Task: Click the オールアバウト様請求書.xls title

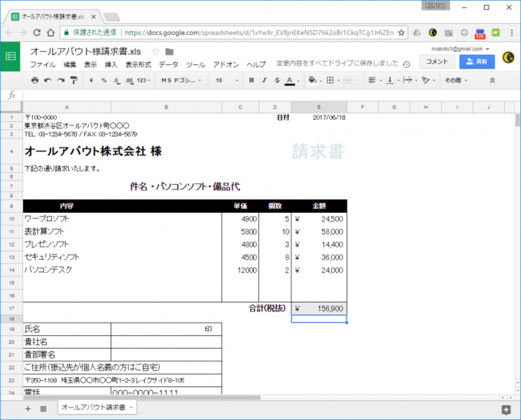Action: tap(86, 52)
